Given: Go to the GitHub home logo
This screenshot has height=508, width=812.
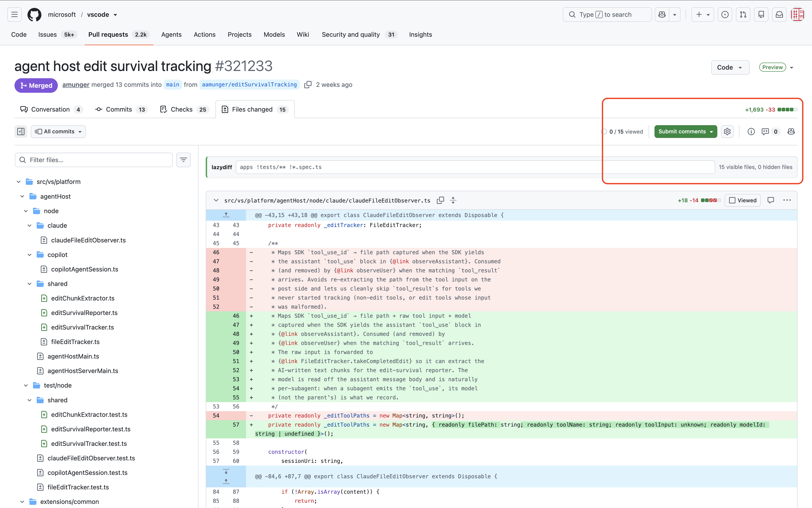Looking at the screenshot, I should pos(34,15).
